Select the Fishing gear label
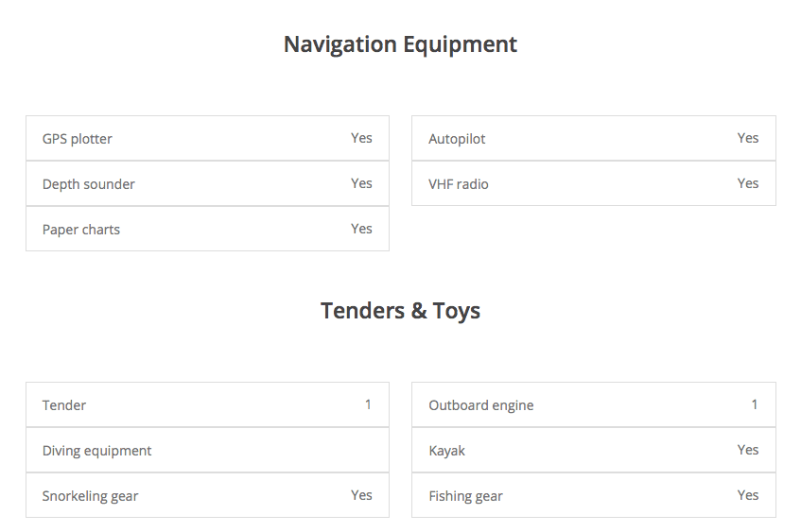 pos(466,496)
